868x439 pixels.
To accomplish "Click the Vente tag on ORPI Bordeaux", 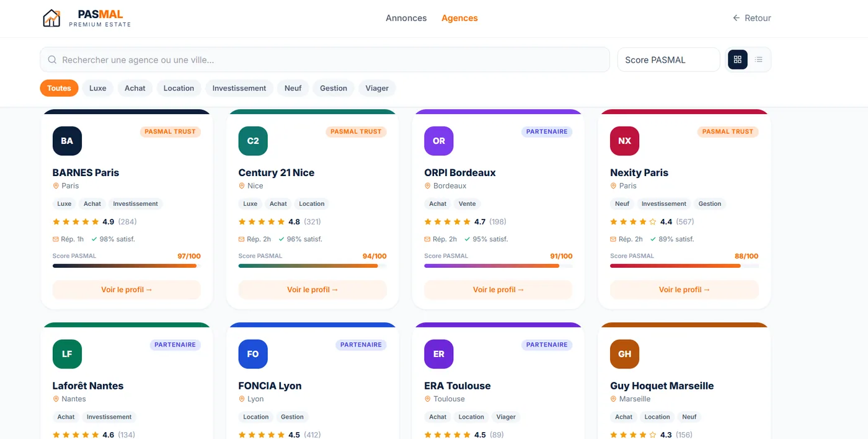I will (467, 203).
